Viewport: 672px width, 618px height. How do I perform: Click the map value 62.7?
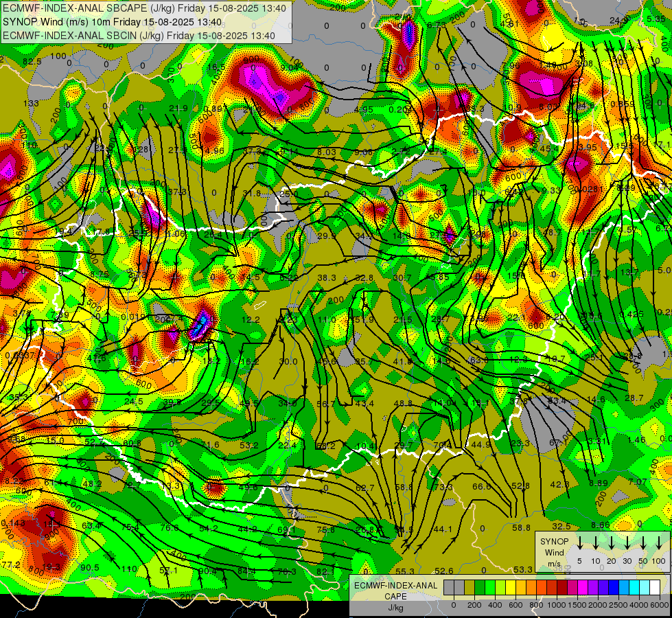[364, 488]
